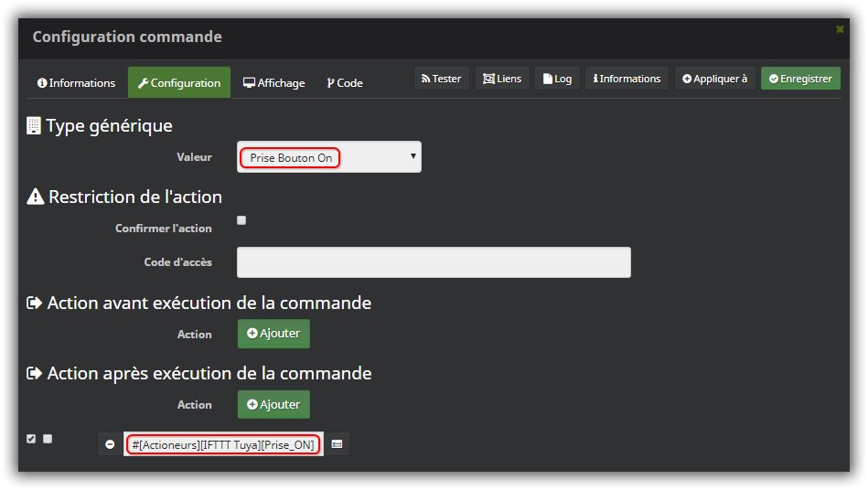Add an action before command execution

coord(273,334)
